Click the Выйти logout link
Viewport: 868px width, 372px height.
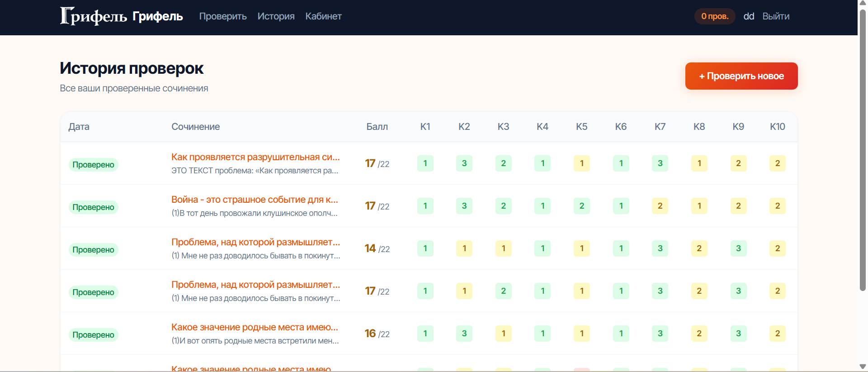(776, 16)
